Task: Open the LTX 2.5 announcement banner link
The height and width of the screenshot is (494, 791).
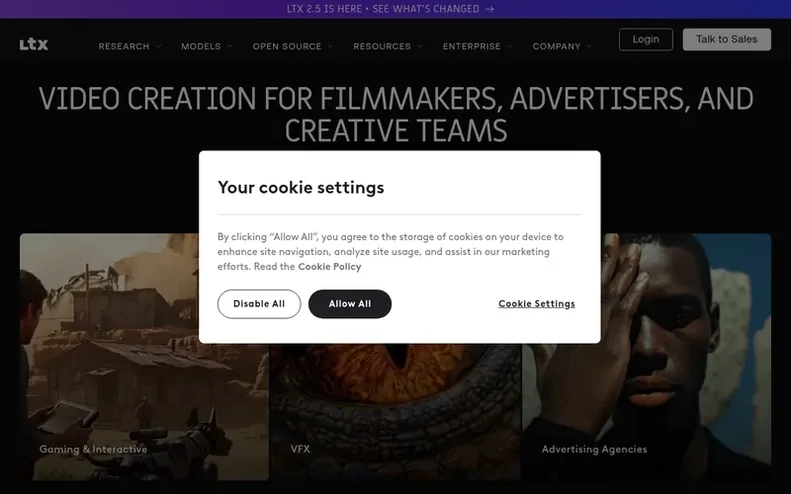Action: point(390,9)
